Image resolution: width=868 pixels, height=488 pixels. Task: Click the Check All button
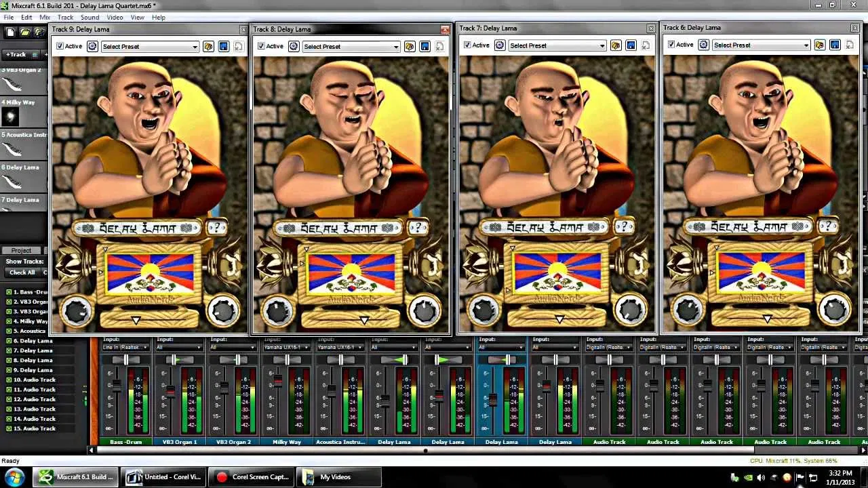click(22, 272)
